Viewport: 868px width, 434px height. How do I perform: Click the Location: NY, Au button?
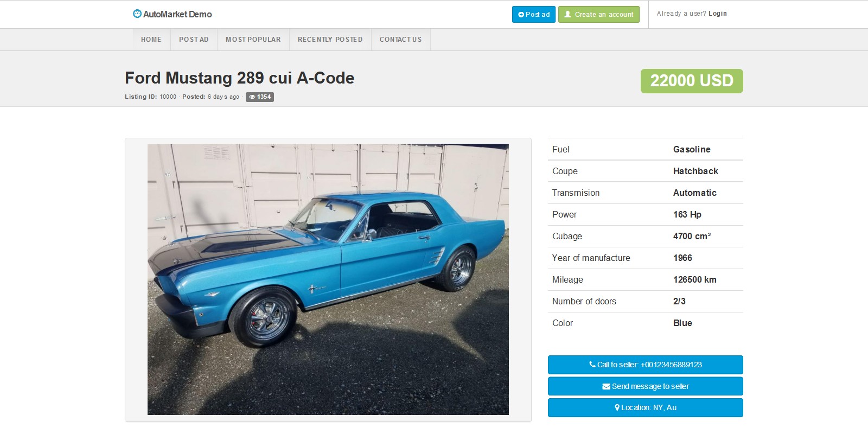646,407
